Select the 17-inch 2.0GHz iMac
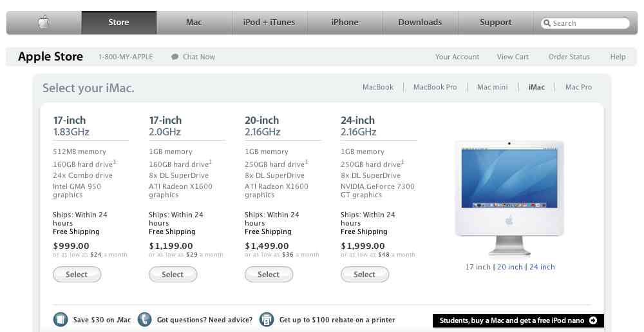The width and height of the screenshot is (644, 332). pos(173,275)
